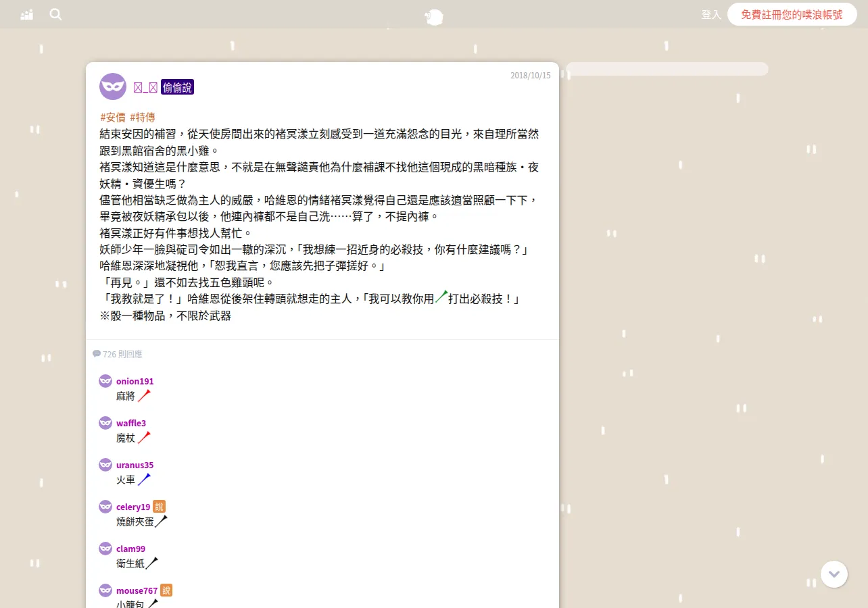Click the reply text 麻將
Screen dimensions: 868x608
(126, 397)
